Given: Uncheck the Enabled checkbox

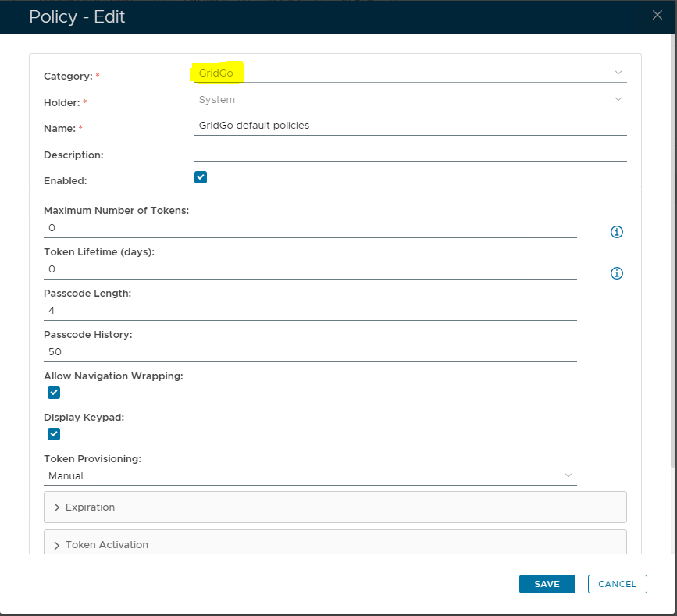Looking at the screenshot, I should (x=201, y=177).
